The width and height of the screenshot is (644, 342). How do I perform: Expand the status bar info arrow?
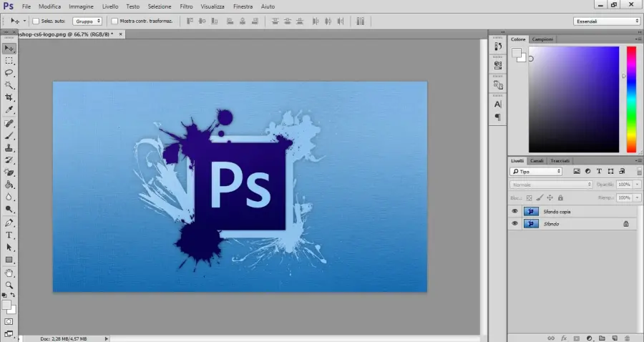[x=107, y=338]
